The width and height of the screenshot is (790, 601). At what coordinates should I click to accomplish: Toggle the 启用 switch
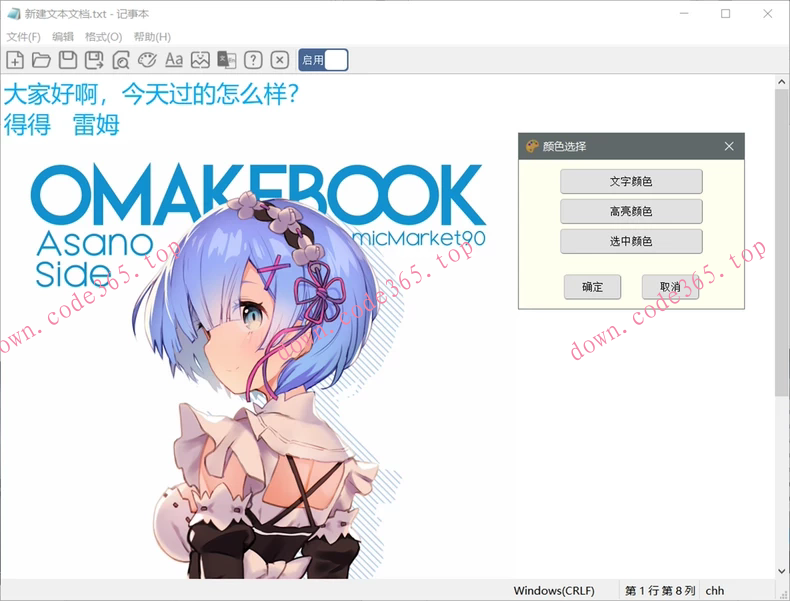pos(323,60)
